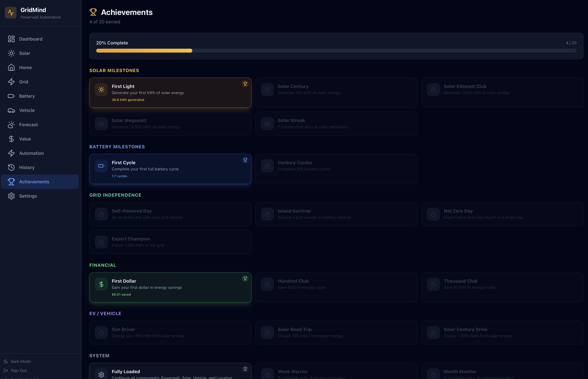Open Settings gear icon in sidebar
Viewport: 588px width, 379px height.
[11, 196]
